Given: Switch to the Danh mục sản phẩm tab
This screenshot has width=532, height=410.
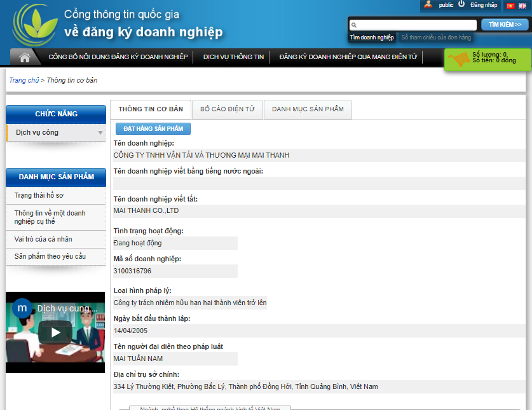Looking at the screenshot, I should (x=308, y=109).
